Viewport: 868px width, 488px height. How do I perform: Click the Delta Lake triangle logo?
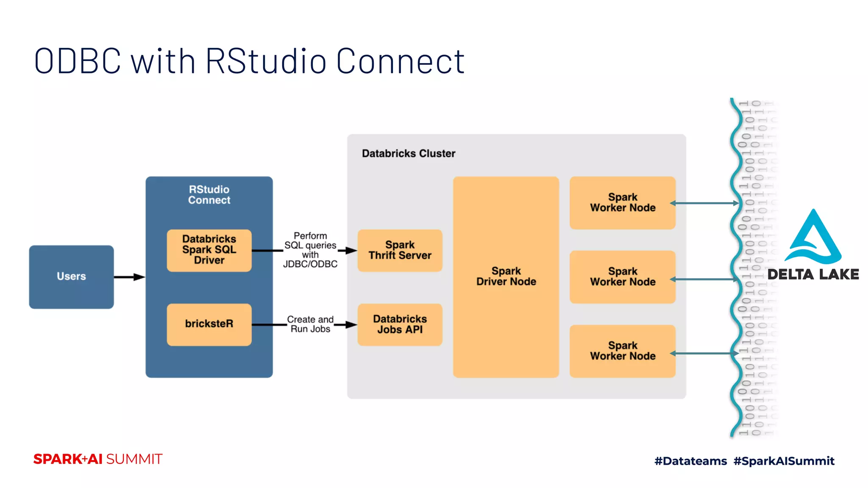pos(813,238)
